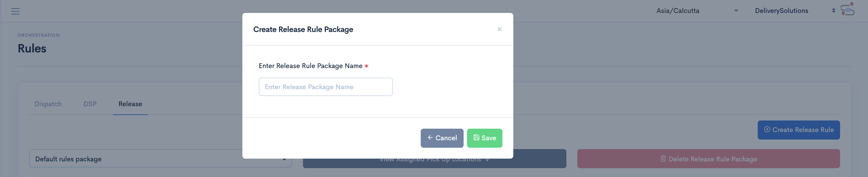This screenshot has height=177, width=868.
Task: Click the plus icon on Create Release Rule
Action: pyautogui.click(x=767, y=129)
